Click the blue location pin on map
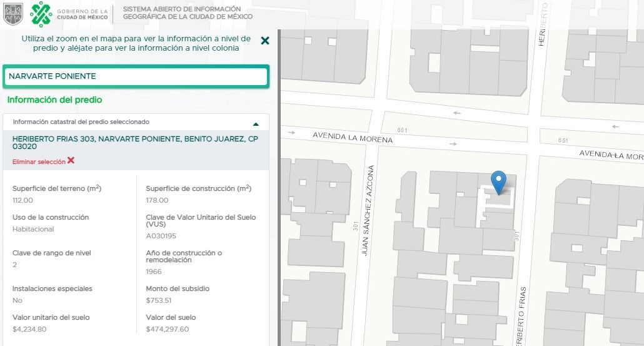This screenshot has width=644, height=346. (x=498, y=183)
